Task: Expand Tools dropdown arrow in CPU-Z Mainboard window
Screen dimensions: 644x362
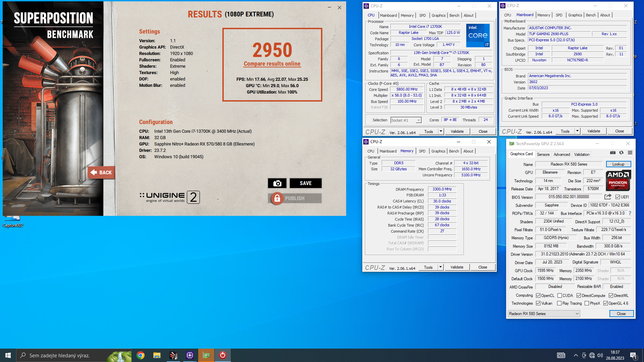Action: click(578, 131)
